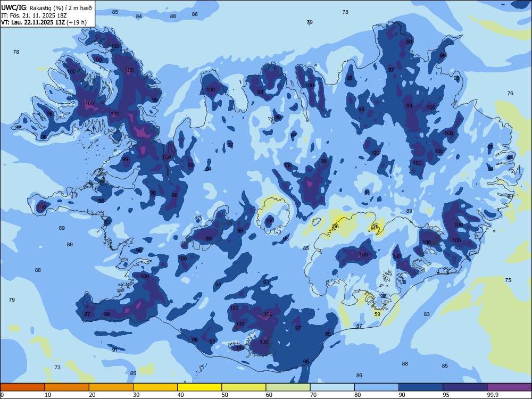Click the dark blue 90–95 legend swatch
The width and height of the screenshot is (532, 399).
pos(421,387)
